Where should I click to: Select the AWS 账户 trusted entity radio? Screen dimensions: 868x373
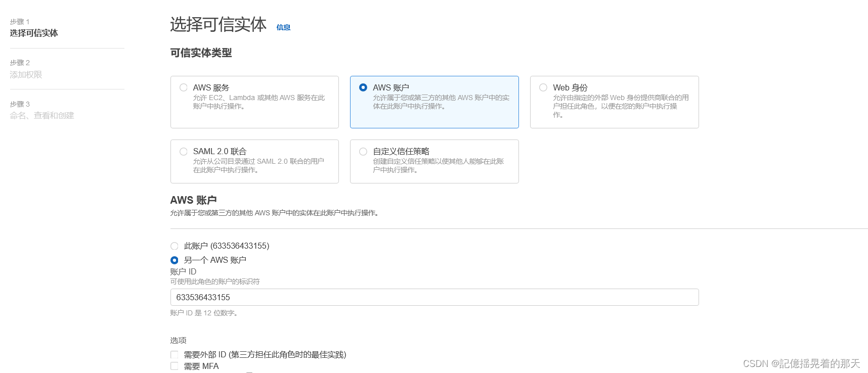click(x=363, y=87)
